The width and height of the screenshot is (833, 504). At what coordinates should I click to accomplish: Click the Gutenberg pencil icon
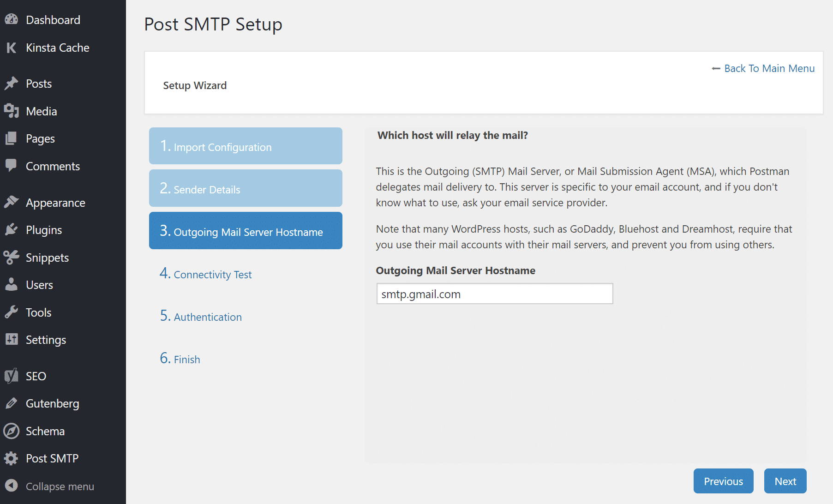click(x=12, y=403)
